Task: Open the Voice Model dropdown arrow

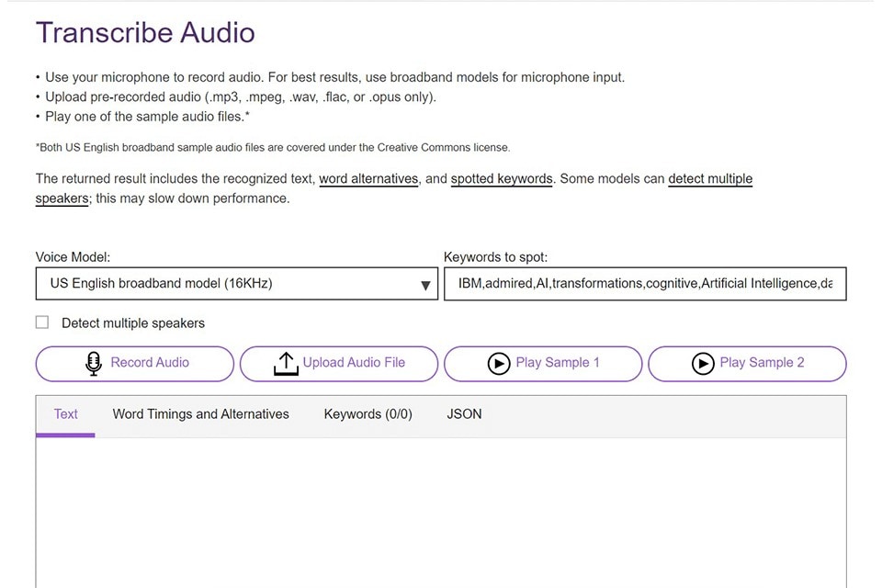Action: click(425, 285)
